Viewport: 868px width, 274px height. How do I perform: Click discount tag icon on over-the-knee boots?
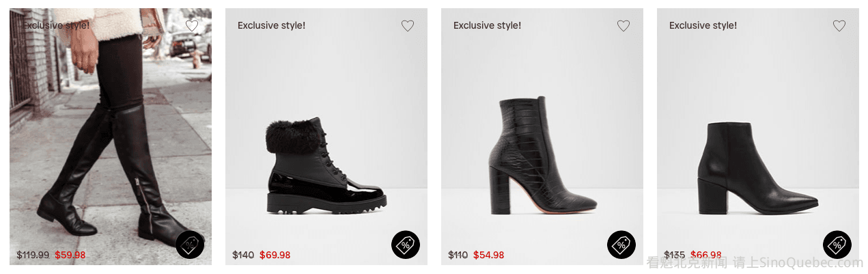coord(190,245)
